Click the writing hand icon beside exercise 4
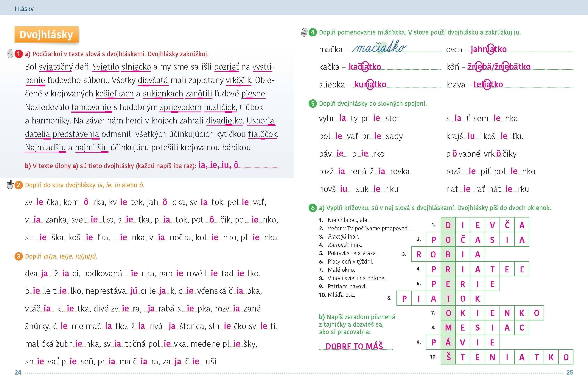Viewport: 588px width, 382px height. (x=304, y=32)
